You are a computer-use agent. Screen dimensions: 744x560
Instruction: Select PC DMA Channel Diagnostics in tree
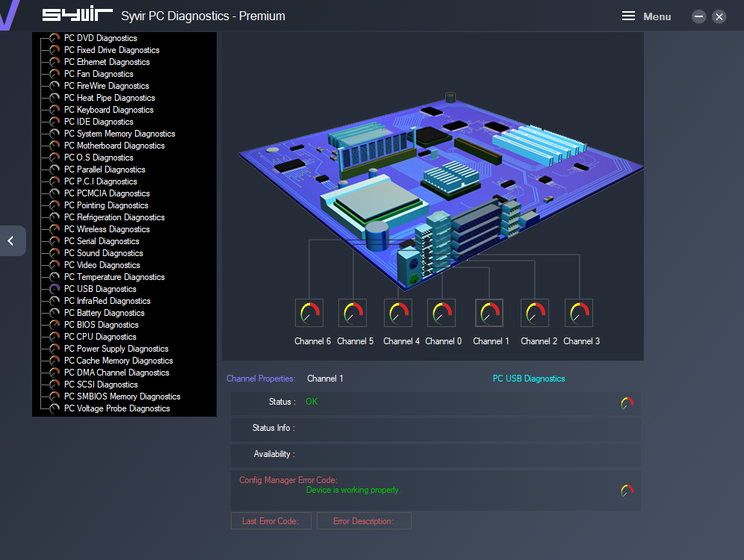pos(117,373)
